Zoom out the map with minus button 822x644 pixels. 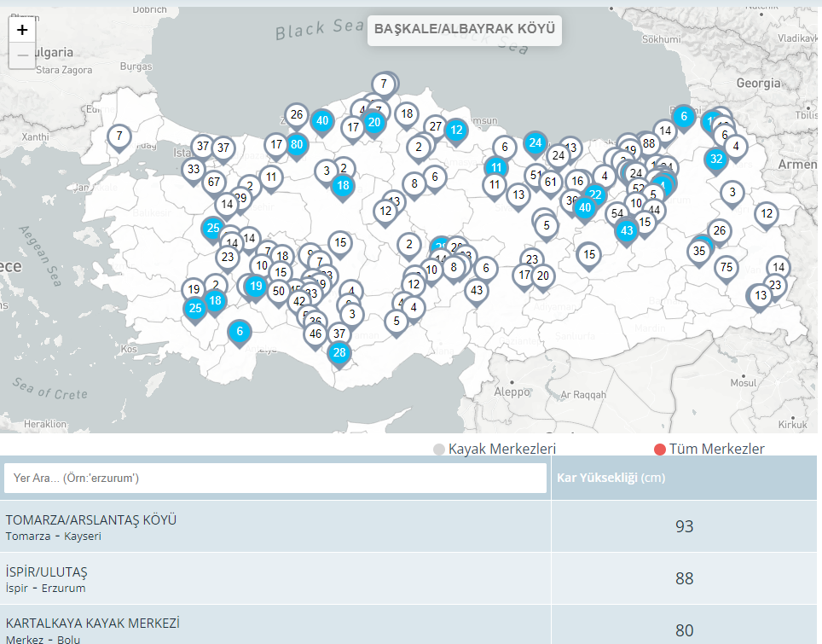22,55
